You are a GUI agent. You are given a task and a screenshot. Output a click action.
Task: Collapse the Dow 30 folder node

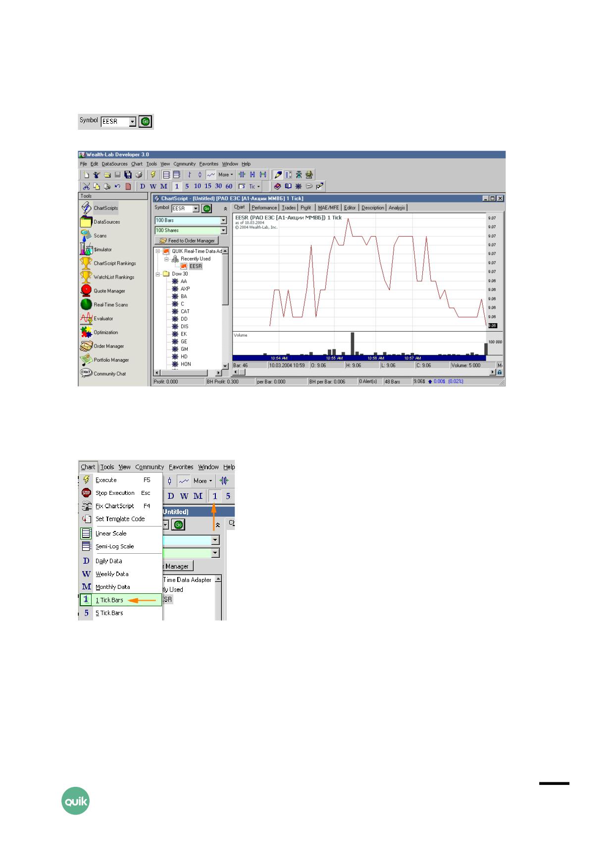(x=158, y=274)
